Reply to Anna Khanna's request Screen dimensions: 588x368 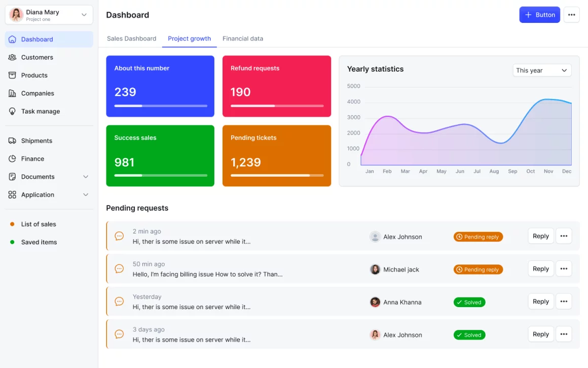point(540,302)
